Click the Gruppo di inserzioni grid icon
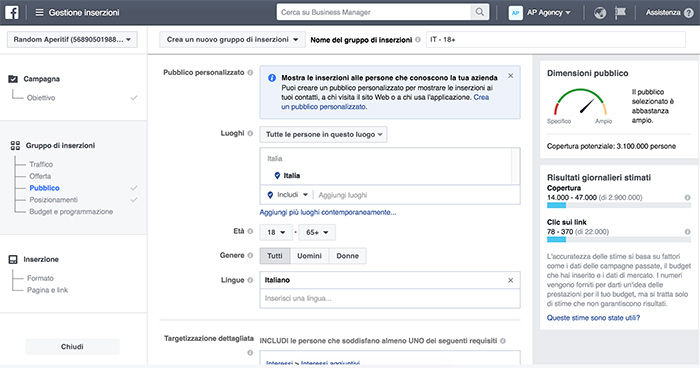This screenshot has height=368, width=700. (x=15, y=146)
